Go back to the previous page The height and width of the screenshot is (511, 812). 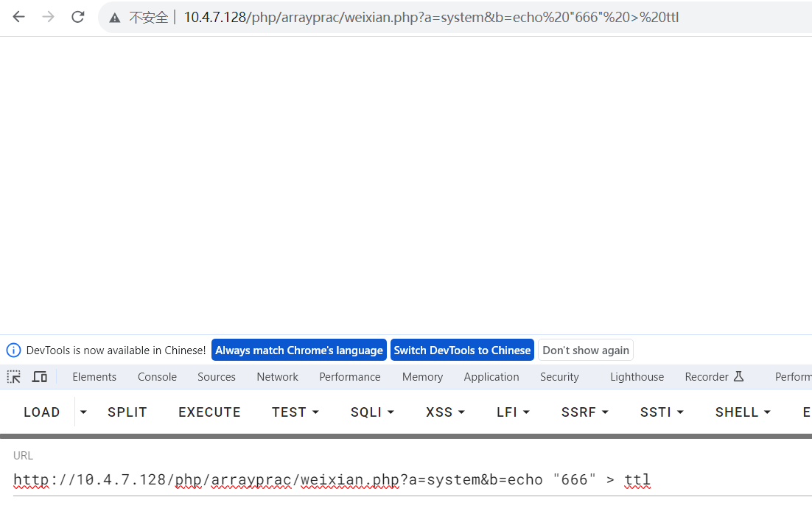point(18,17)
